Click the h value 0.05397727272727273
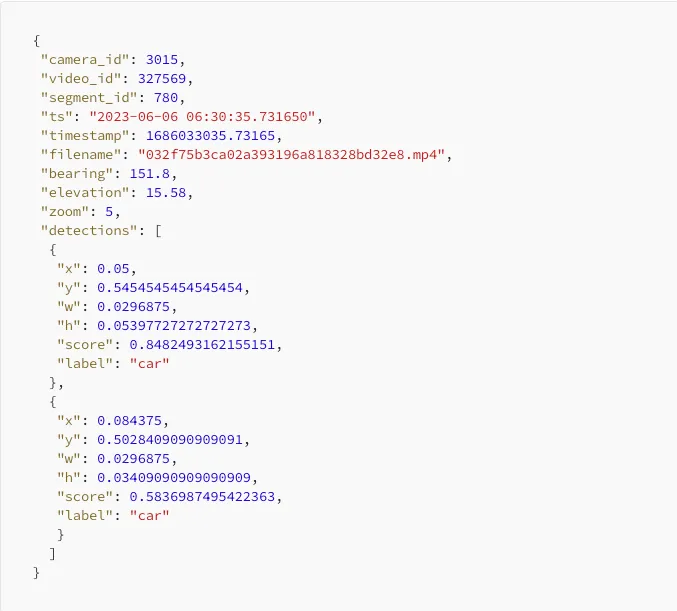The width and height of the screenshot is (677, 611). click(174, 326)
